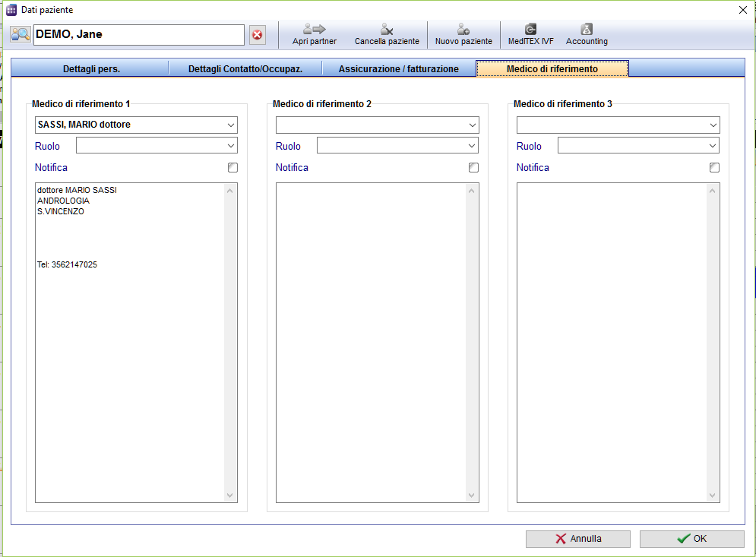Click the patient search magnifier icon
The height and width of the screenshot is (557, 756).
pyautogui.click(x=21, y=35)
